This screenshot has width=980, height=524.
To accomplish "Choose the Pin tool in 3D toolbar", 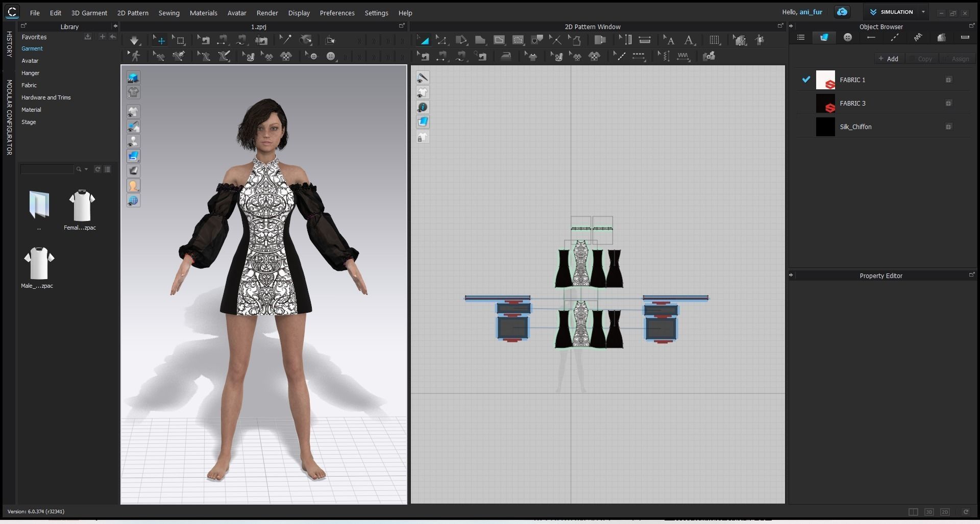I will click(285, 40).
